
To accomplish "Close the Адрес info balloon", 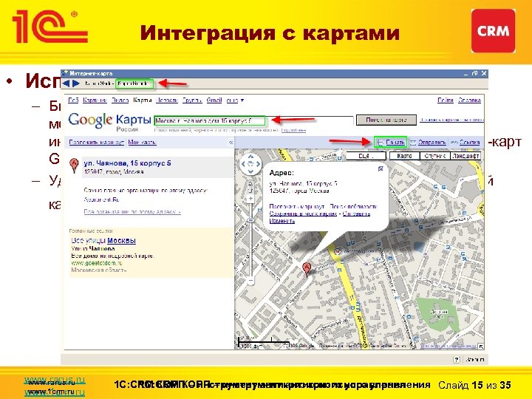I will point(381,168).
